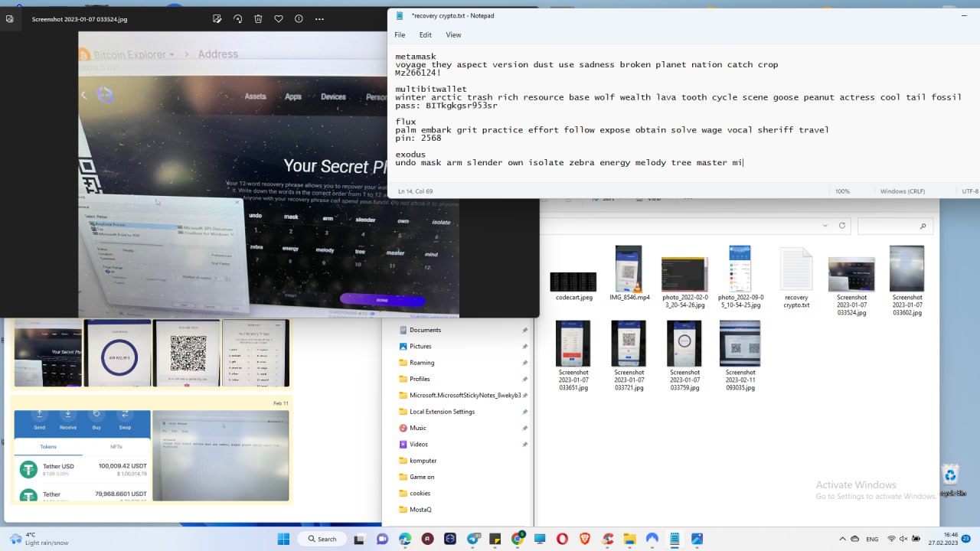Open komputer folder in sidebar
Viewport: 980px width, 551px height.
point(423,461)
